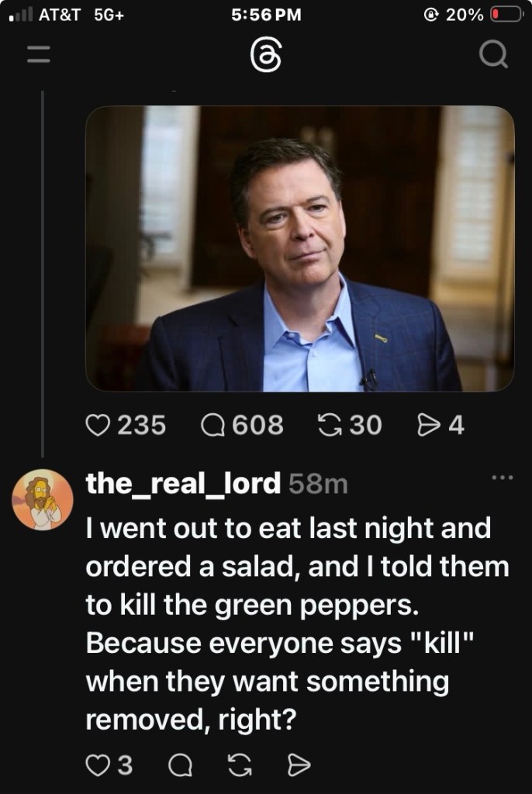Repost the photo post with 30 reposts

331,425
